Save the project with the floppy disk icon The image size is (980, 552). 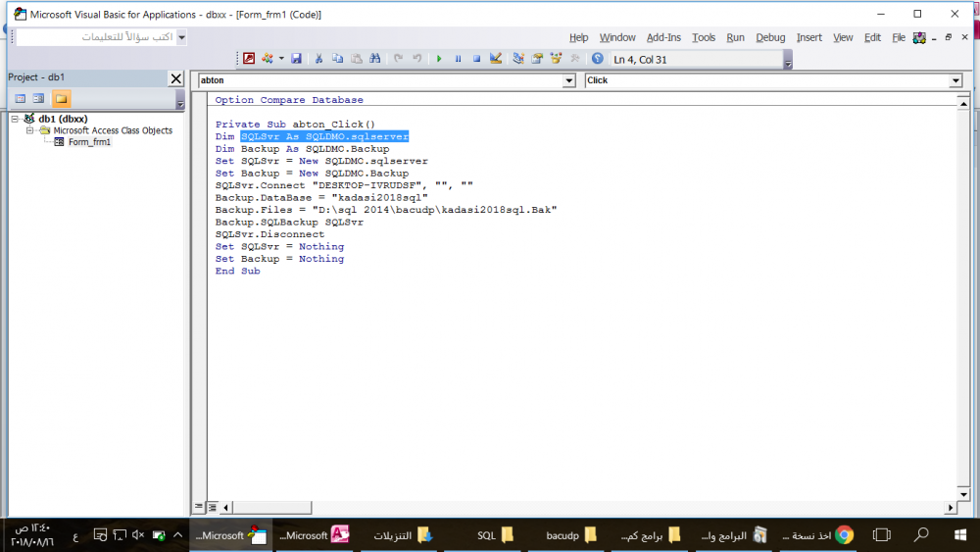pos(296,59)
